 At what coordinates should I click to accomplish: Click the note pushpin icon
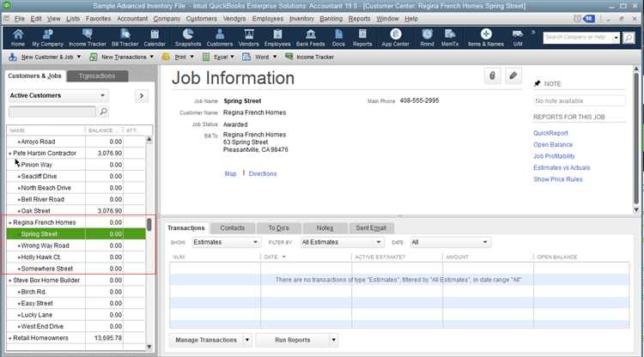click(x=538, y=83)
